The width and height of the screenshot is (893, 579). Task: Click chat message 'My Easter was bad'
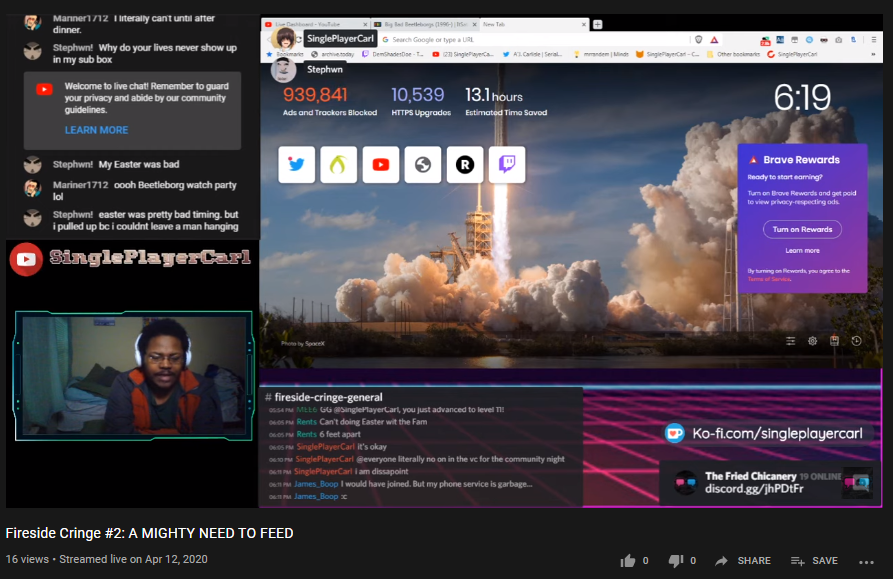(139, 165)
